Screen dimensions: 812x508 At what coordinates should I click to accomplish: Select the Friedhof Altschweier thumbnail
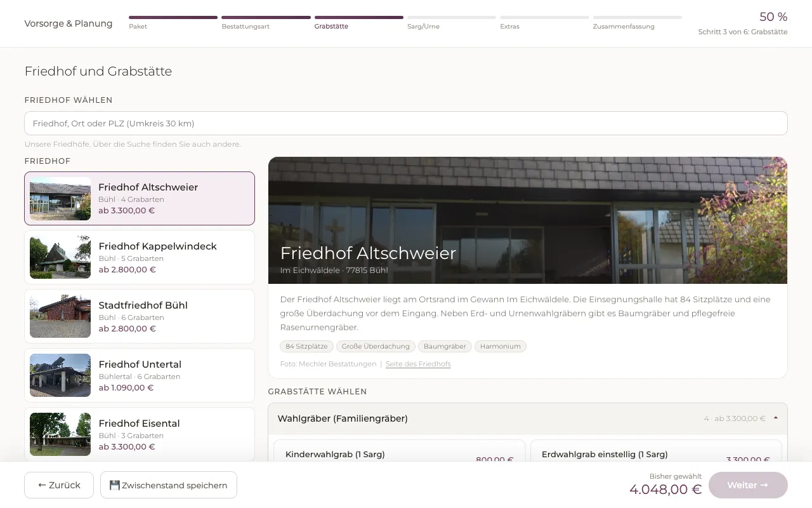pyautogui.click(x=60, y=199)
